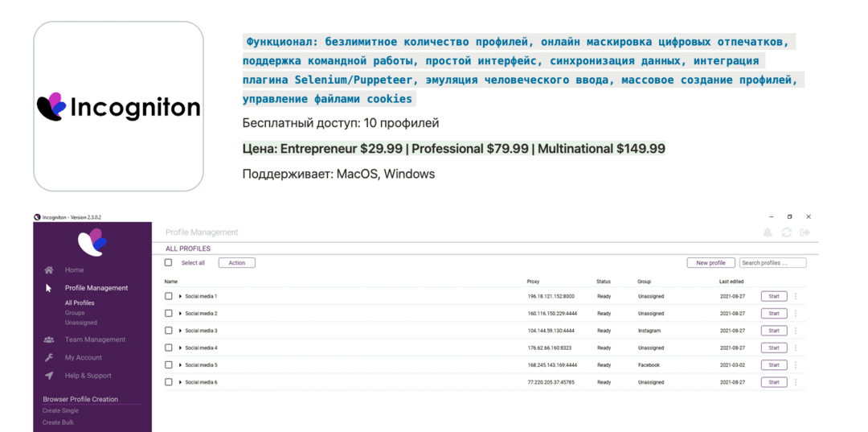This screenshot has height=432, width=868.
Task: Open Profile Management in the sidebar
Action: pos(96,288)
